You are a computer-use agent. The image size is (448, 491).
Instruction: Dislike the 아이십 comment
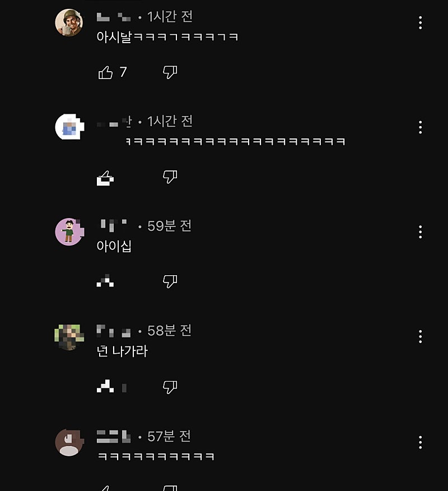[x=170, y=281]
